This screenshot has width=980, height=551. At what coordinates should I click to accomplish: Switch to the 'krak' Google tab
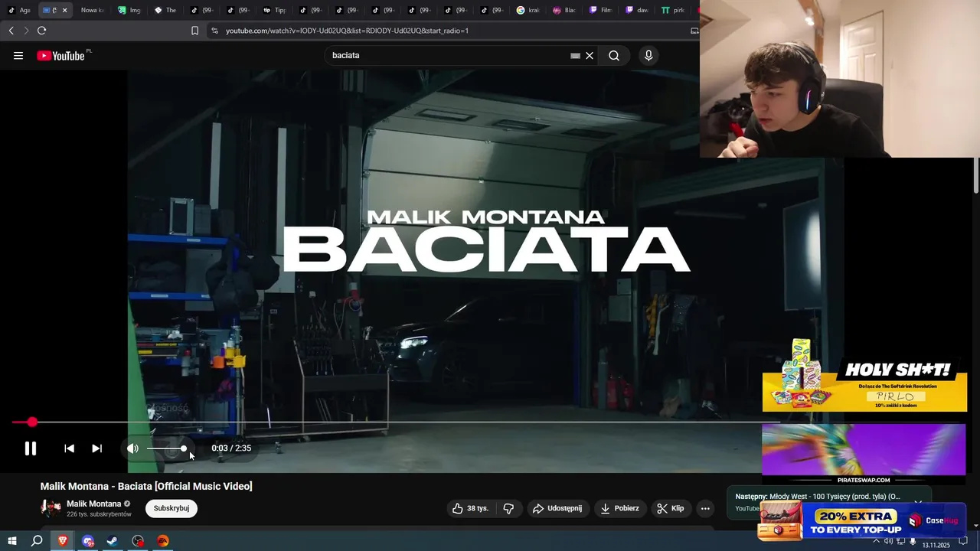[x=528, y=11]
